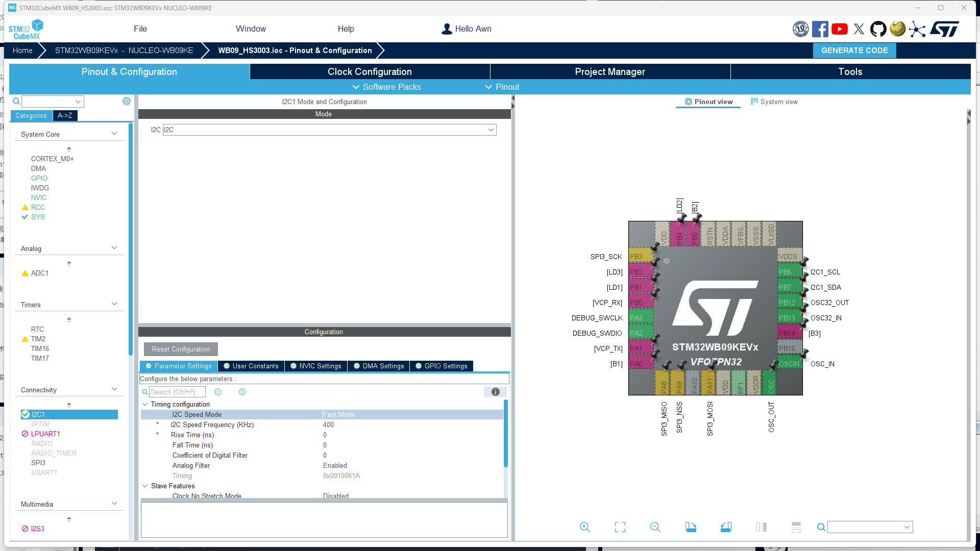Fit the chip to the view

pos(620,527)
